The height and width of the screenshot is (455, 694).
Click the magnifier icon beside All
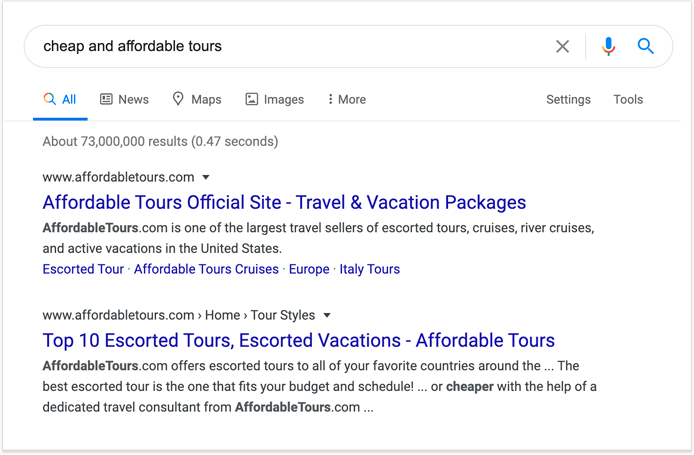coord(50,99)
